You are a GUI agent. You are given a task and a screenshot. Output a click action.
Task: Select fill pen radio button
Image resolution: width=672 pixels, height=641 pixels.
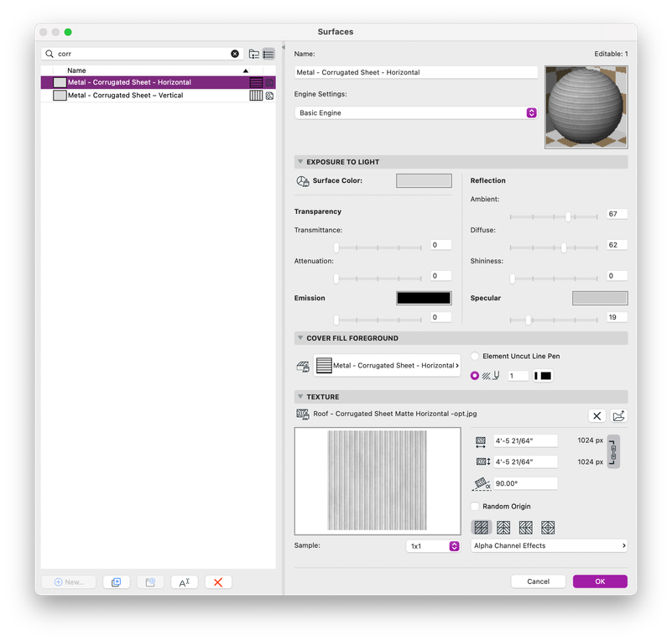[475, 376]
